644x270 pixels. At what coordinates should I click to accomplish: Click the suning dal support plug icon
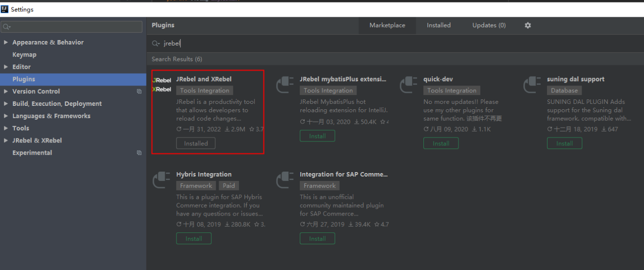(x=532, y=85)
